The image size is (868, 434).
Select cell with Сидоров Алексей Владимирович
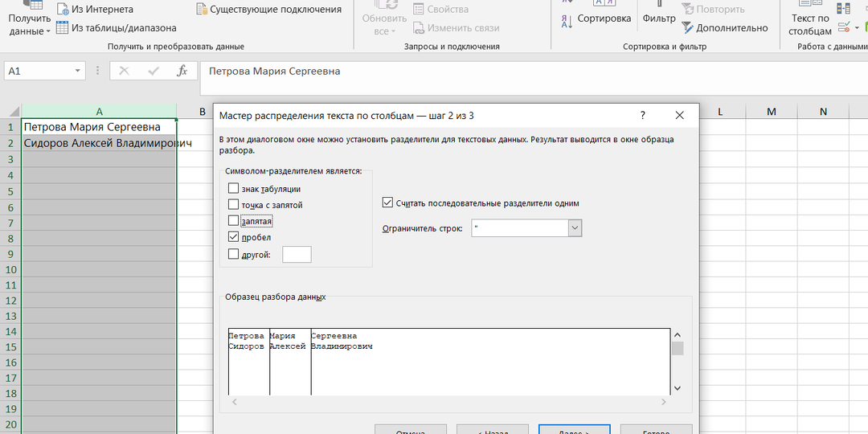coord(99,143)
